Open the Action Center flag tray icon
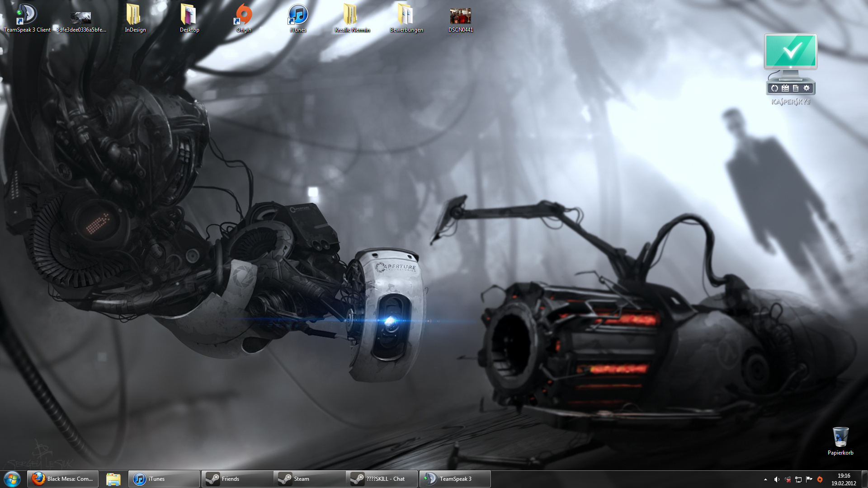Viewport: 868px width, 488px height. coord(809,479)
